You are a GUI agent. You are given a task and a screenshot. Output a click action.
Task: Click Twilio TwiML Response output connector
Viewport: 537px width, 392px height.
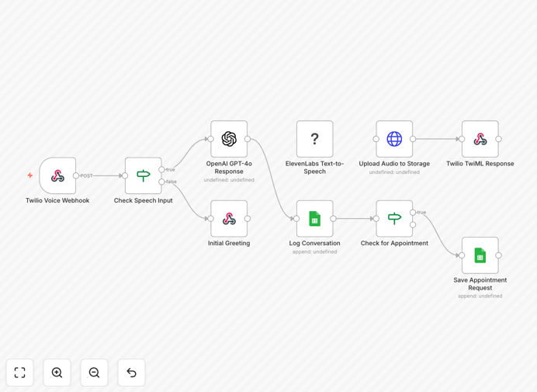[x=499, y=139]
